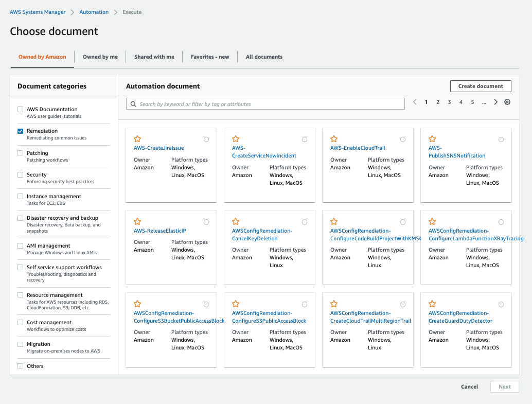Focus the document search field
The height and width of the screenshot is (404, 532).
pyautogui.click(x=265, y=104)
